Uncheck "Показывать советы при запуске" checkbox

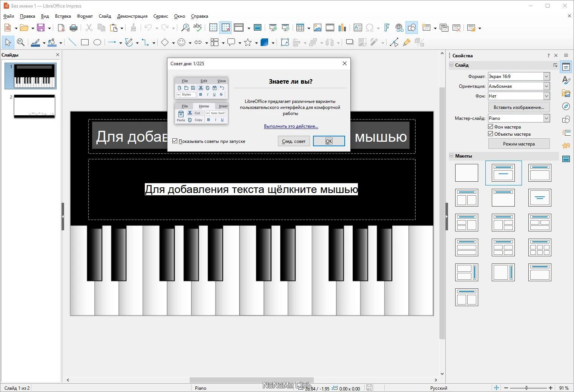tap(175, 141)
